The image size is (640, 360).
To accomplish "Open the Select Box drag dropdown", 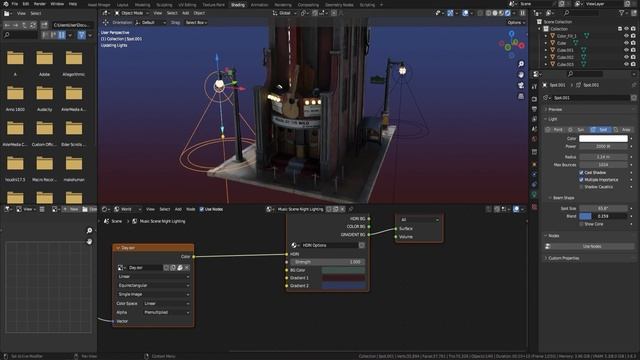I will click(x=196, y=23).
